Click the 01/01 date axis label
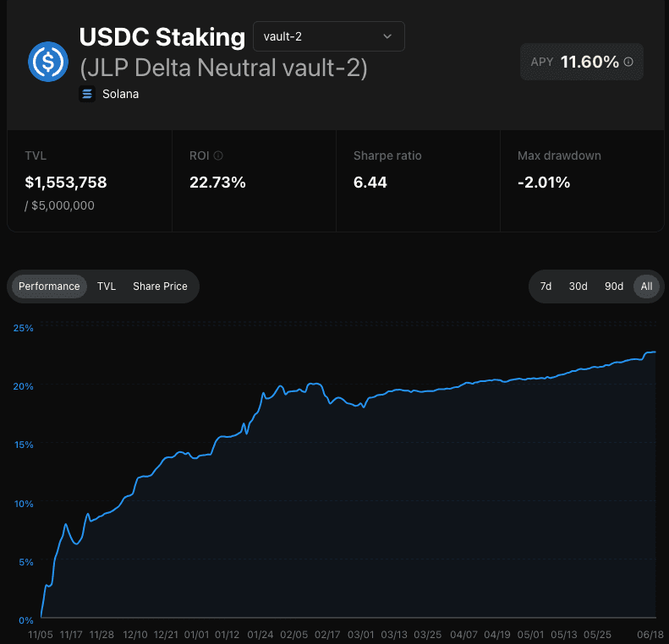Image resolution: width=669 pixels, height=644 pixels. tap(197, 635)
